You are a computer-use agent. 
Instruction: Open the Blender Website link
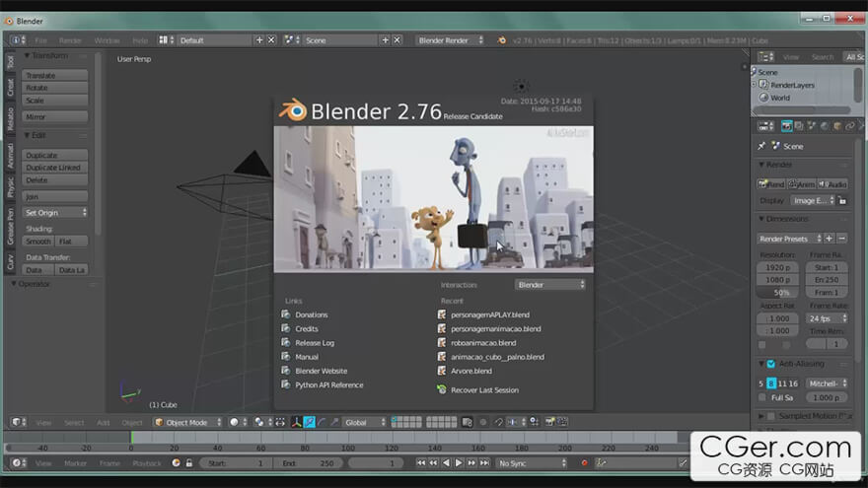coord(322,371)
